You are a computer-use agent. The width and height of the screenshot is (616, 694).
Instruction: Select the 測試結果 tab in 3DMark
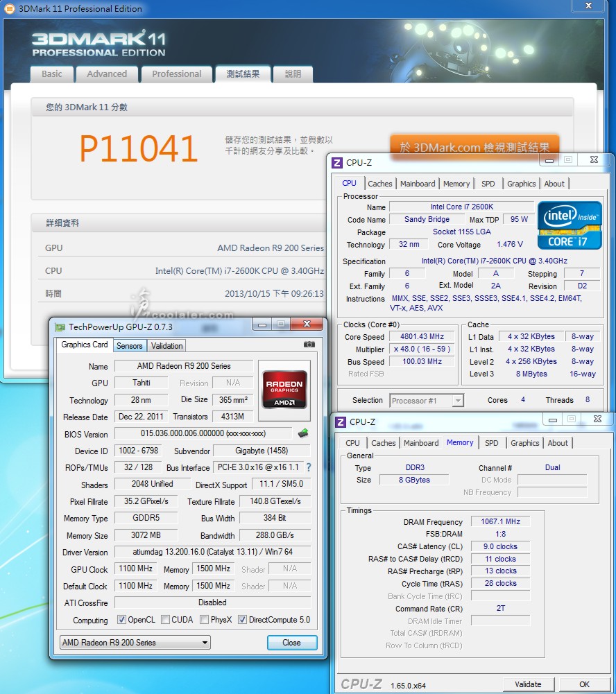click(x=243, y=74)
